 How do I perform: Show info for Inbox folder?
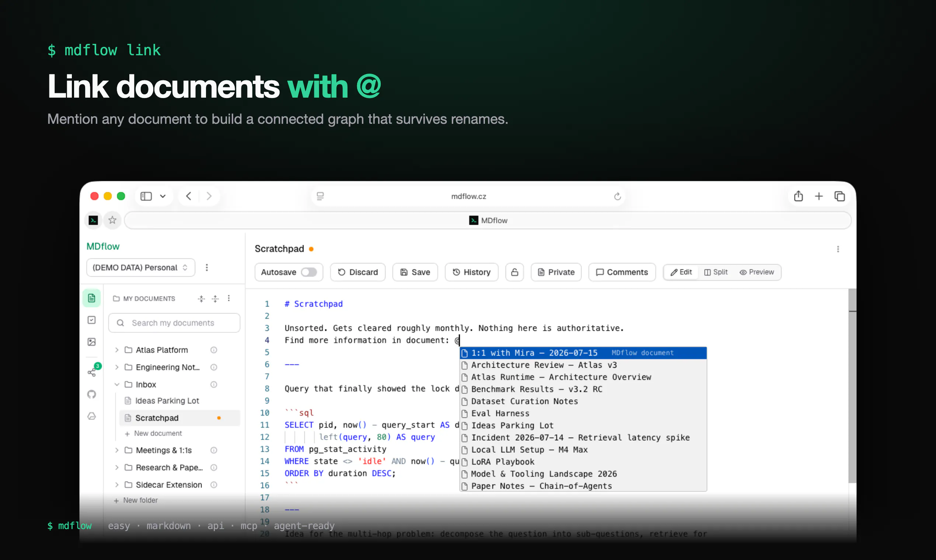214,385
